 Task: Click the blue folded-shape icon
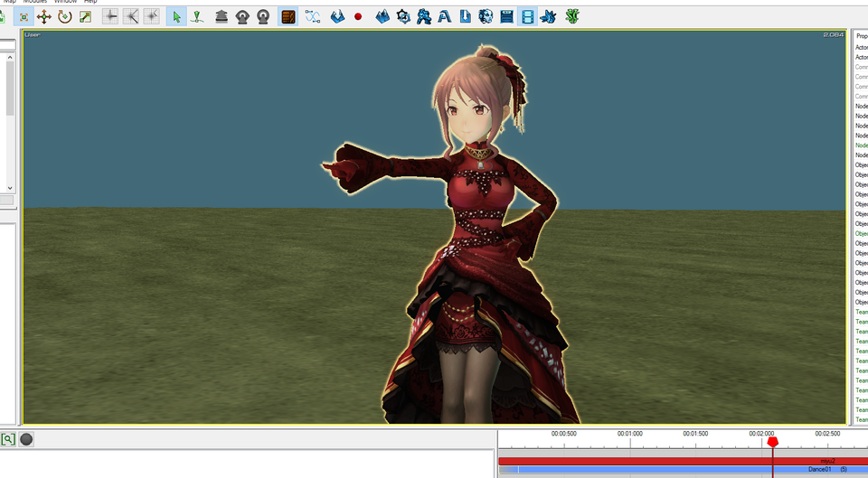click(x=337, y=16)
